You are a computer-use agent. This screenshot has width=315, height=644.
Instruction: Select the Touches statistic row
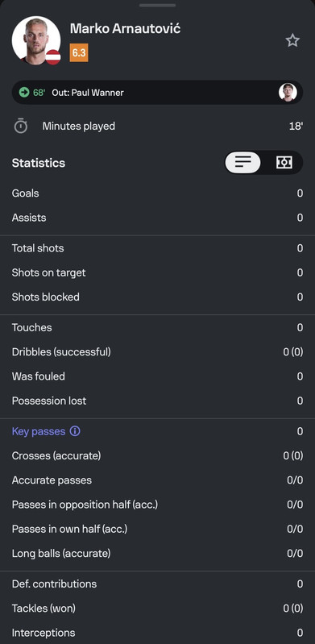157,327
